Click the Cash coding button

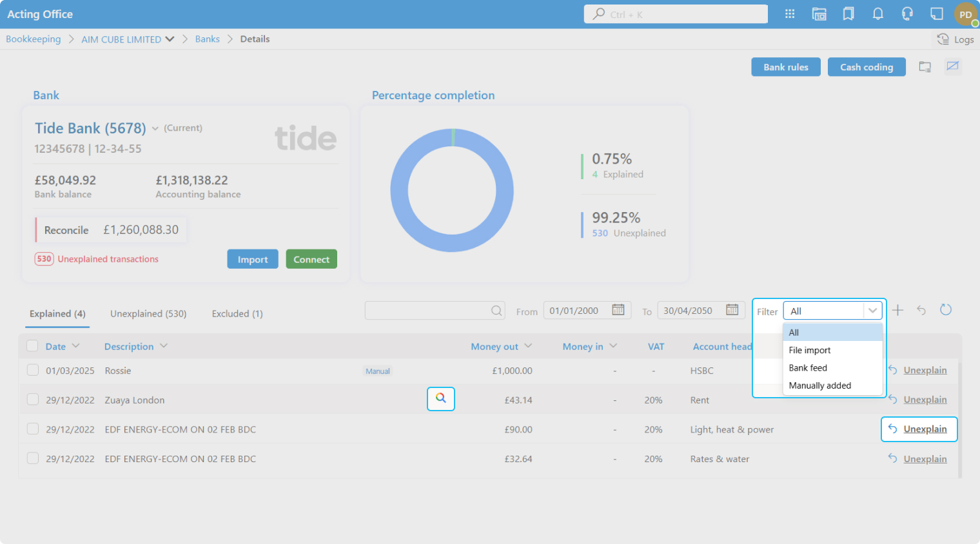point(866,67)
